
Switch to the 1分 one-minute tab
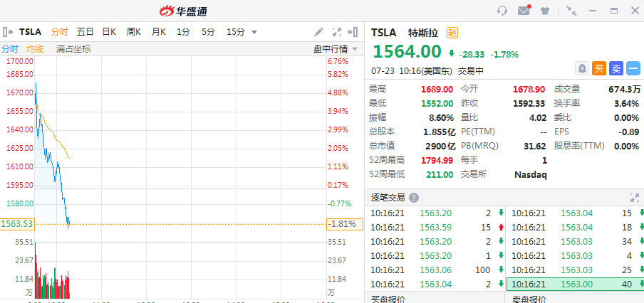pos(183,32)
